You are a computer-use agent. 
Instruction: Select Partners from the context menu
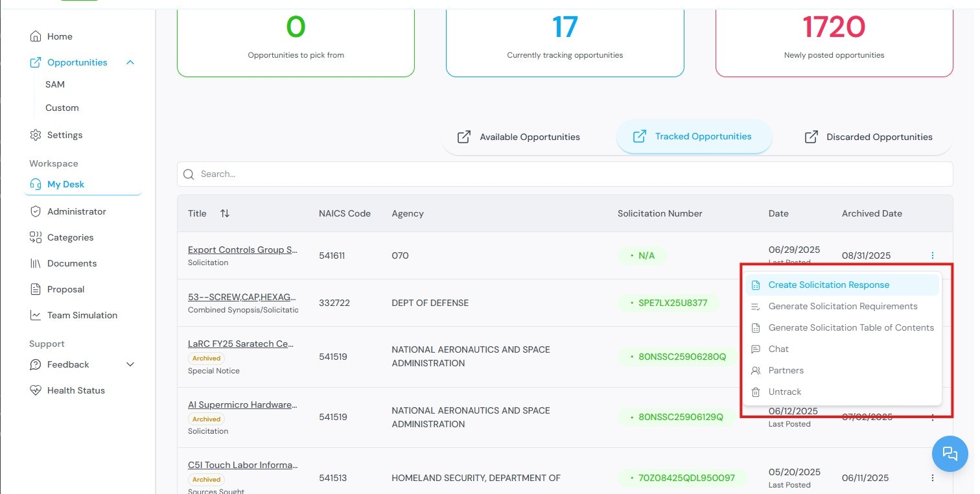point(842,370)
